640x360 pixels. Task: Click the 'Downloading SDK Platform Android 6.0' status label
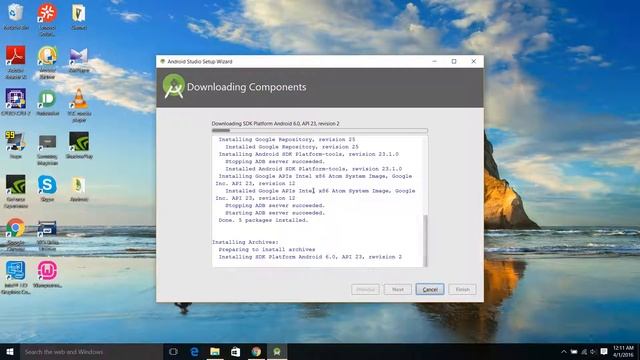click(276, 123)
